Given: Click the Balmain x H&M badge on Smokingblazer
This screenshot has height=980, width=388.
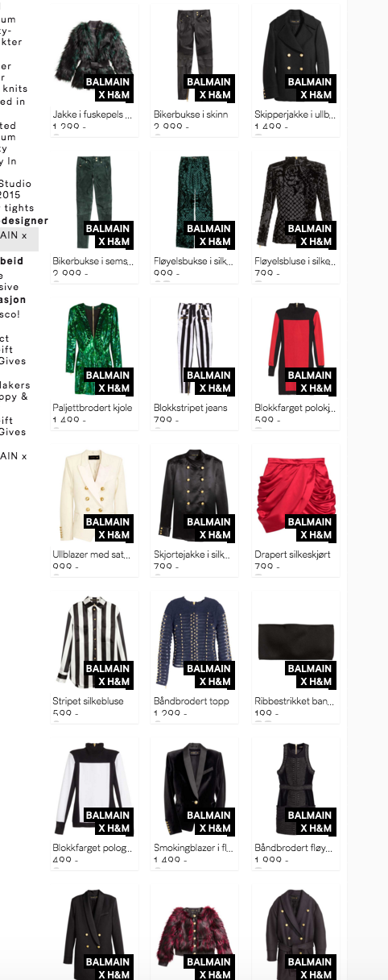Looking at the screenshot, I should pyautogui.click(x=208, y=822).
